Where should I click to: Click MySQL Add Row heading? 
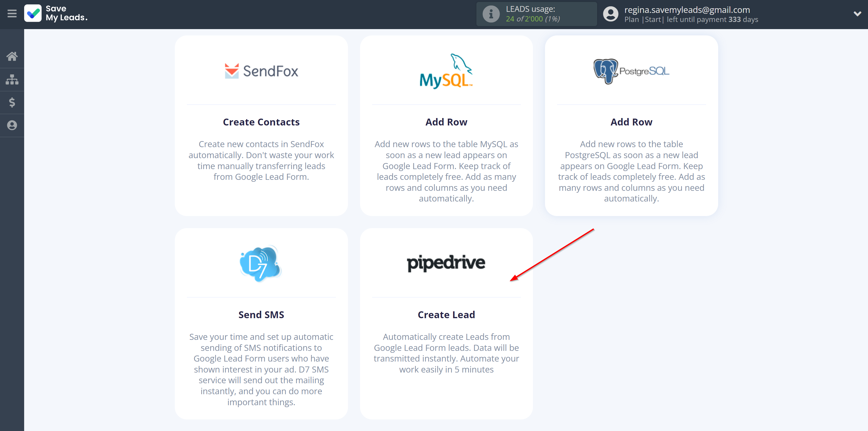click(x=446, y=122)
